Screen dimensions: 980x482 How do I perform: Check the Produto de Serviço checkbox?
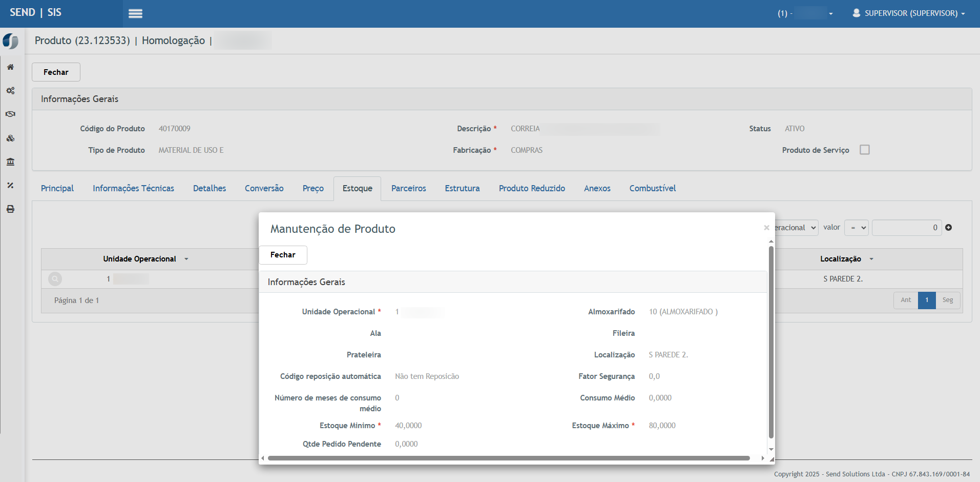[x=865, y=150]
